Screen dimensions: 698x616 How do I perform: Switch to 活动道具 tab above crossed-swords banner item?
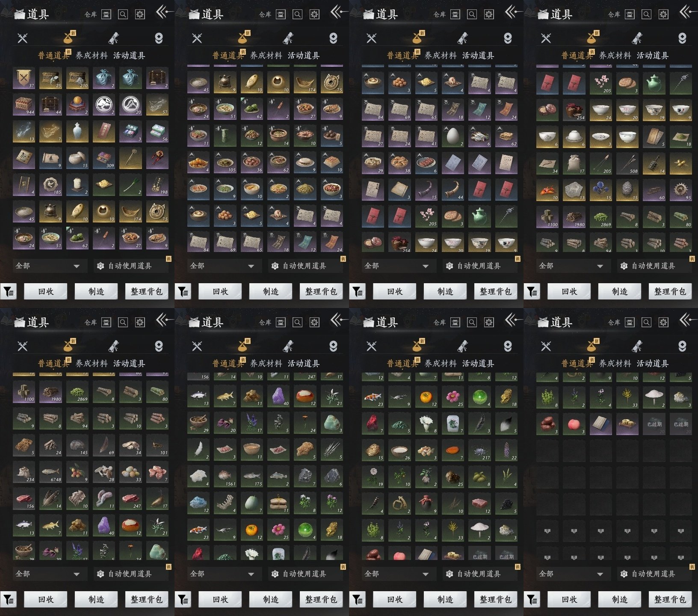point(129,56)
